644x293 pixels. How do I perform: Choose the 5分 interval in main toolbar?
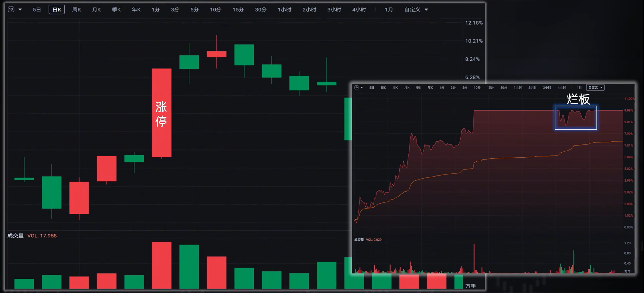[194, 9]
